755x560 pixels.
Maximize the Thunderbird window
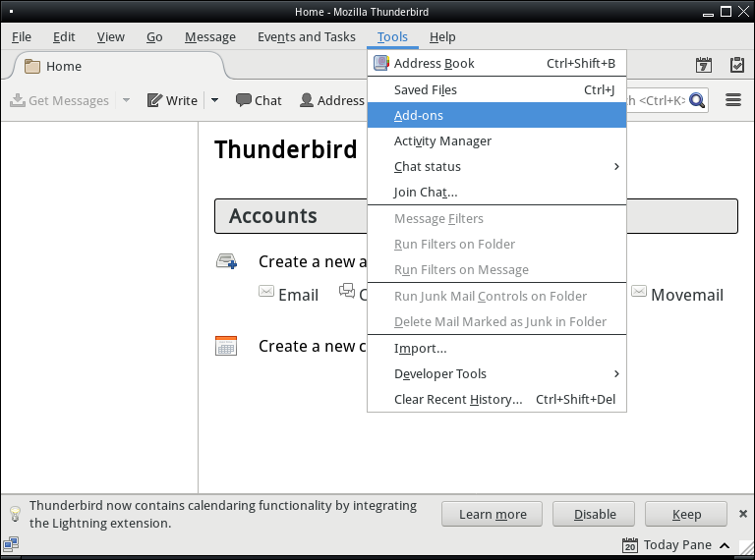[726, 12]
